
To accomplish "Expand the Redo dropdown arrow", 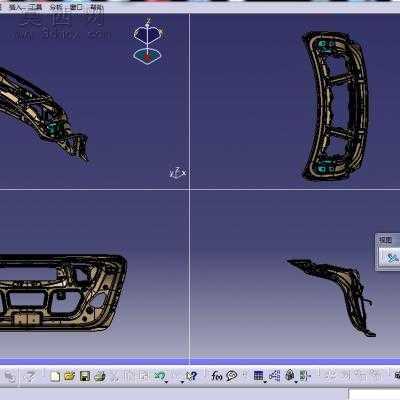I will (182, 382).
